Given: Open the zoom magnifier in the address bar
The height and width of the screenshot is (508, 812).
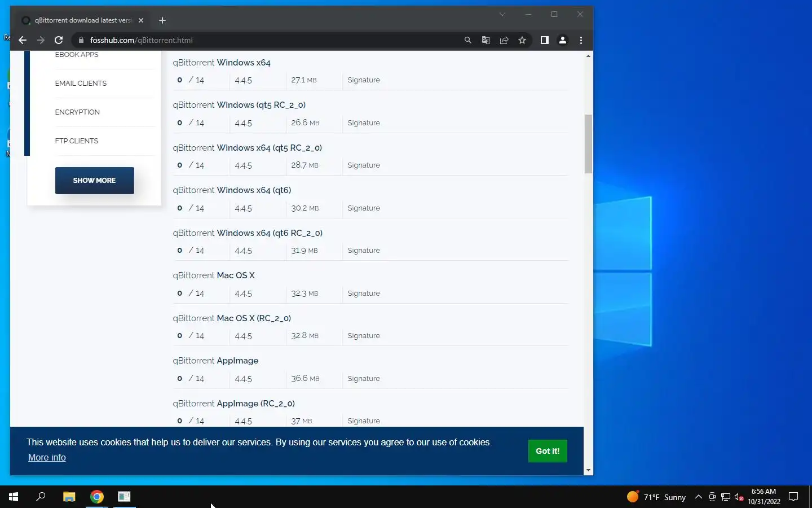Looking at the screenshot, I should 467,40.
